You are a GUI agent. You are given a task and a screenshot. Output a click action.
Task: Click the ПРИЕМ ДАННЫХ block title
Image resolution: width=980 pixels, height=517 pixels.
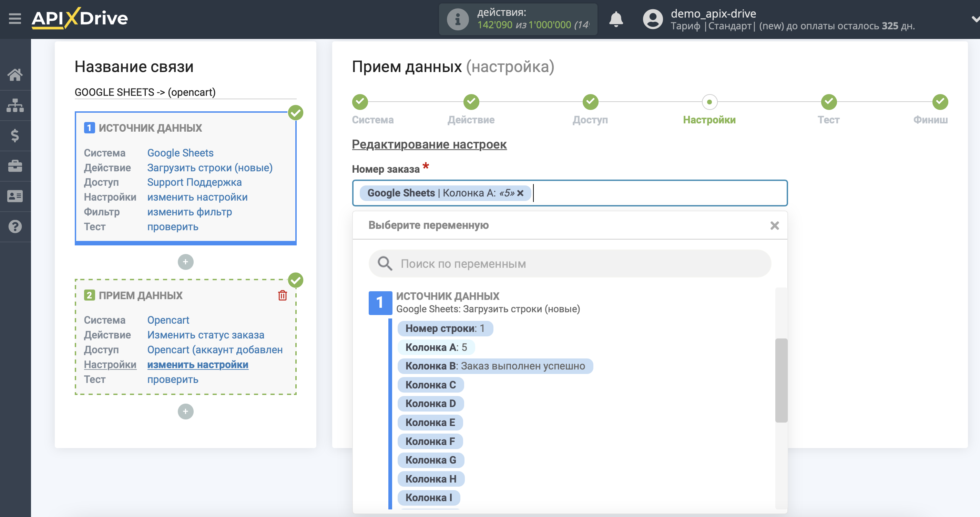click(141, 295)
